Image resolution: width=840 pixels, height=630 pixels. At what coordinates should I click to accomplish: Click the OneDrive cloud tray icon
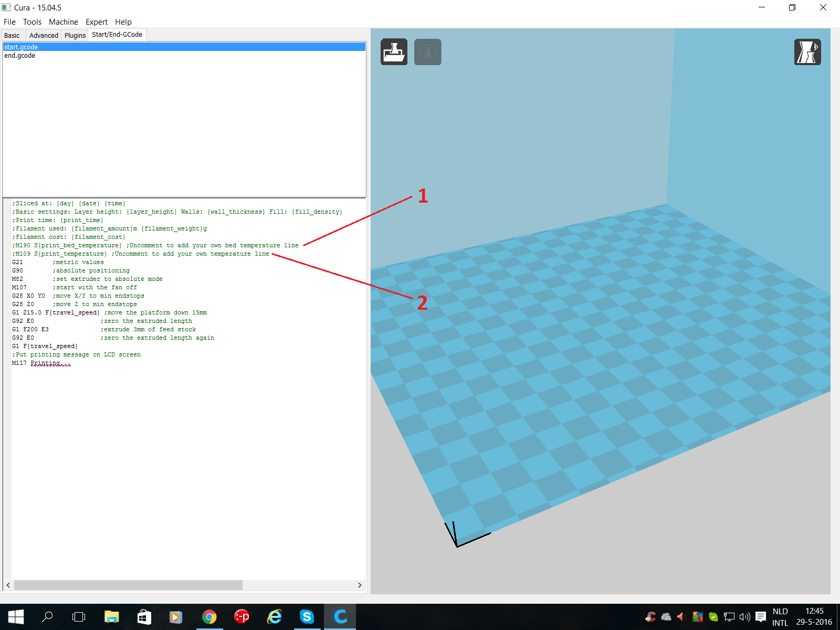(x=666, y=617)
